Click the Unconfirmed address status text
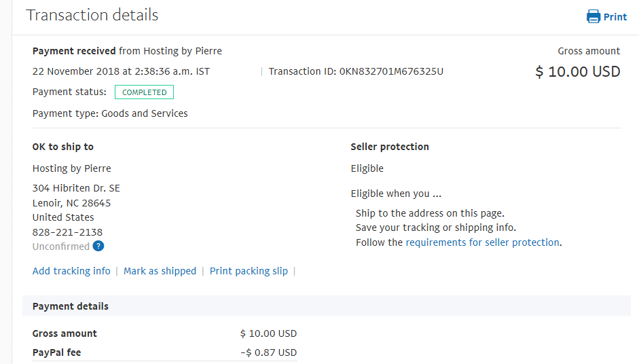The height and width of the screenshot is (364, 639). click(61, 247)
